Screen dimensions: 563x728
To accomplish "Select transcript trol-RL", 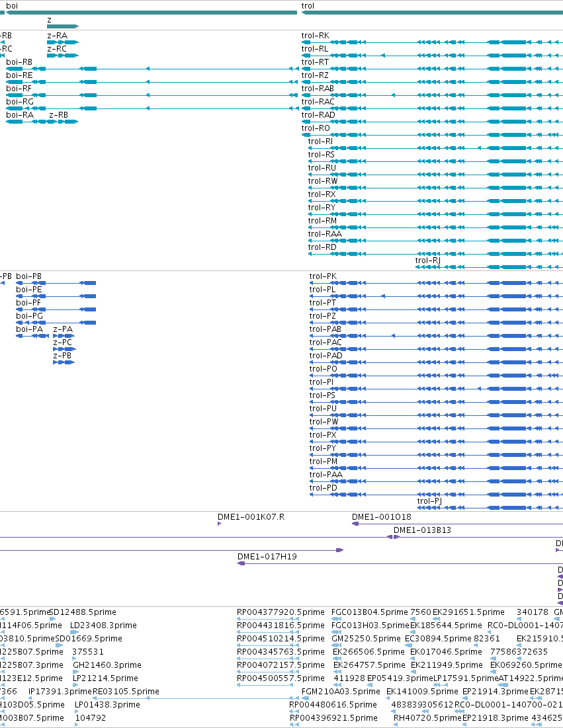I will tap(432, 56).
